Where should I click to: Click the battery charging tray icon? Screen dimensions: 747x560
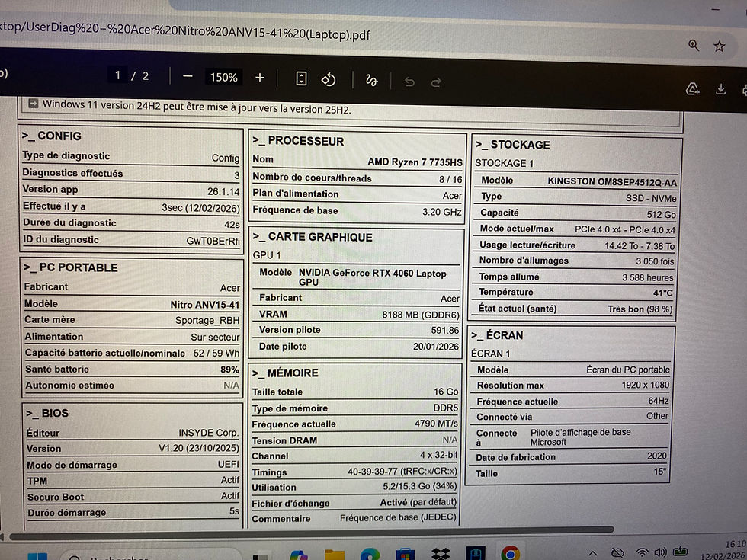pos(680,552)
